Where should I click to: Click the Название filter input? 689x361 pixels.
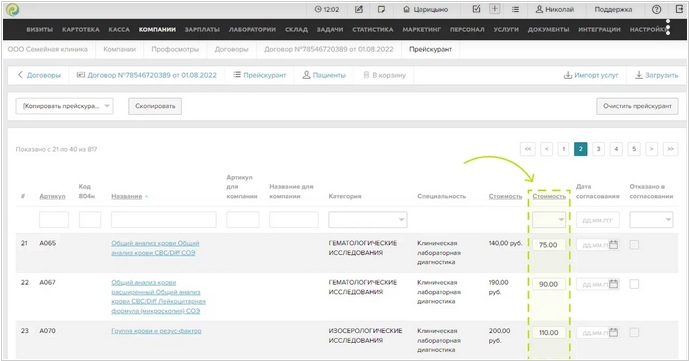pyautogui.click(x=163, y=220)
